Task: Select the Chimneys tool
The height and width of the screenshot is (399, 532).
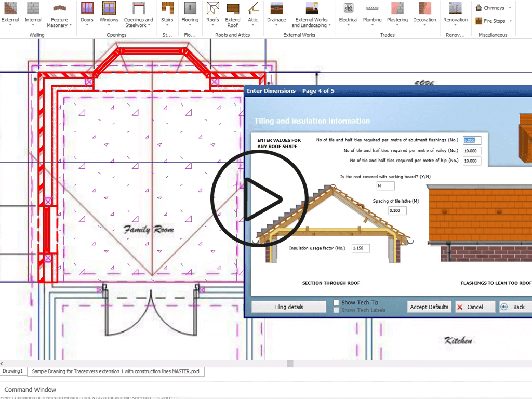Action: coord(490,8)
